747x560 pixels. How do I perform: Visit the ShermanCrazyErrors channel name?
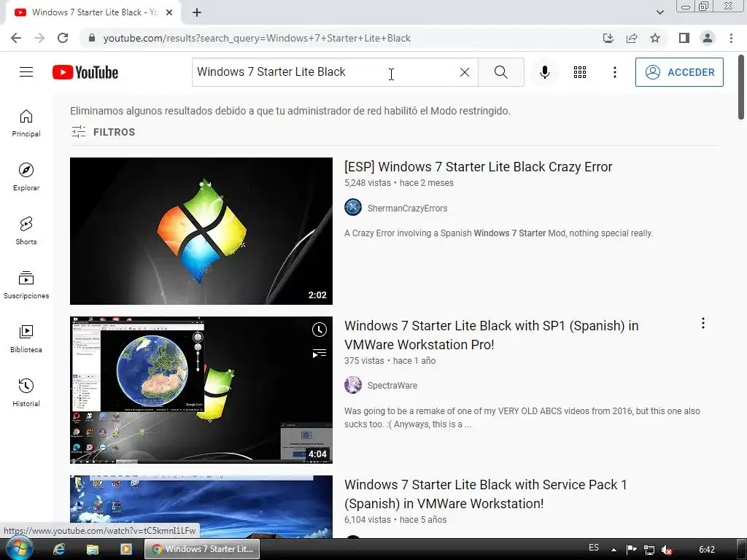click(407, 208)
